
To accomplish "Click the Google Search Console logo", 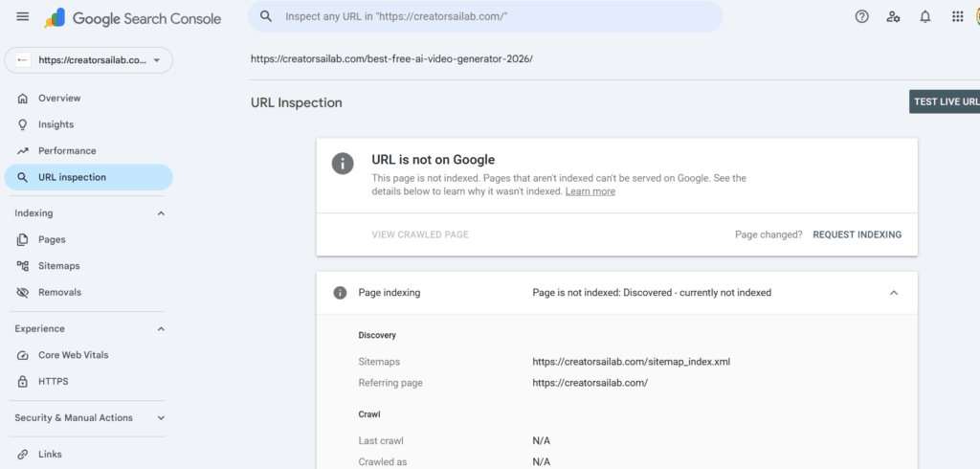I will coord(132,18).
